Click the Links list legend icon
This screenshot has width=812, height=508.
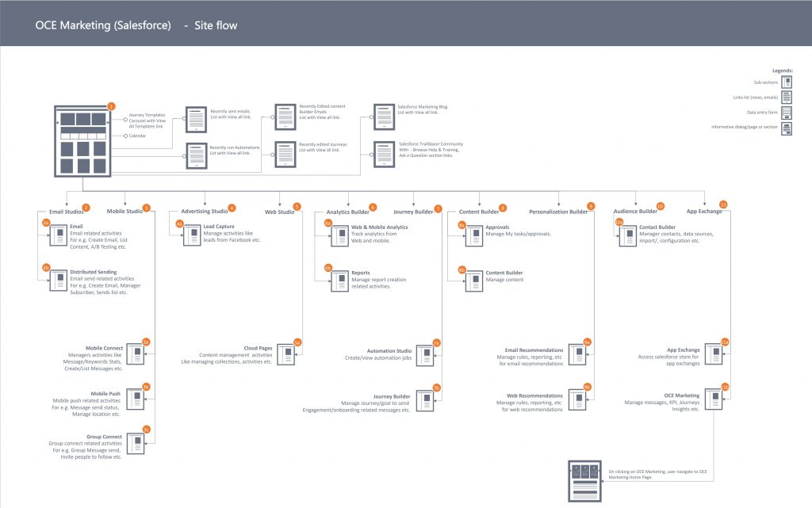(x=787, y=97)
